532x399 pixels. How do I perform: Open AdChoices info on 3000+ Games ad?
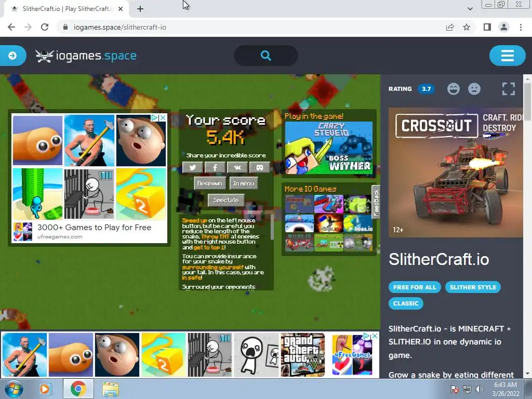(155, 118)
